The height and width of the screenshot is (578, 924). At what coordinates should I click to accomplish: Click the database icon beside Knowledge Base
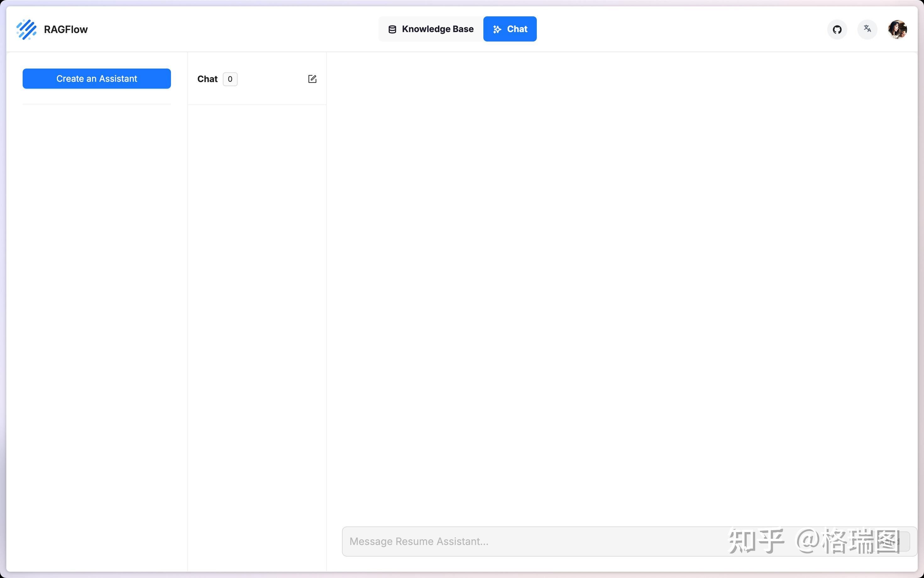[392, 30]
